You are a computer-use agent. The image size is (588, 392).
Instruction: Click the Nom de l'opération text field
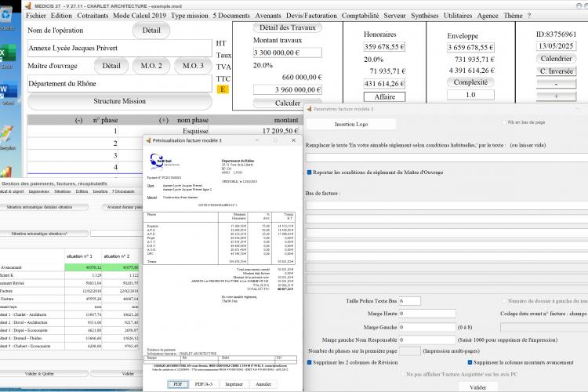(x=120, y=49)
